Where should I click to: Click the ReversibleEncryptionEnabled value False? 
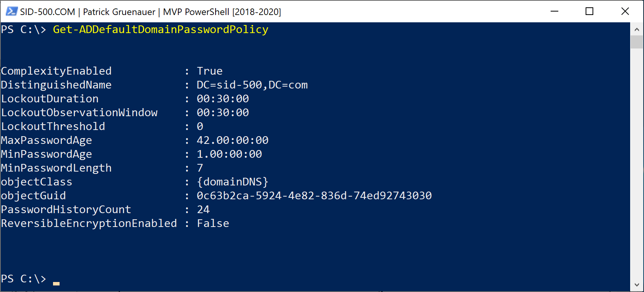[213, 224]
